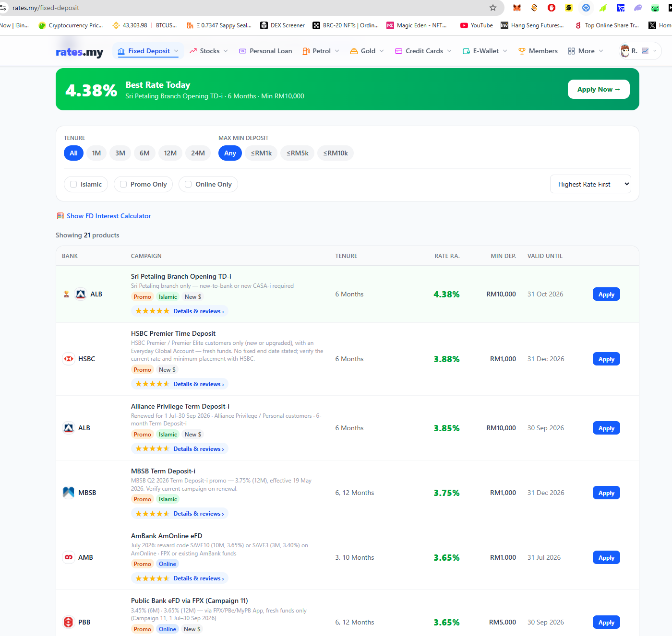The width and height of the screenshot is (672, 636).
Task: Go to the Members page
Action: [x=538, y=51]
